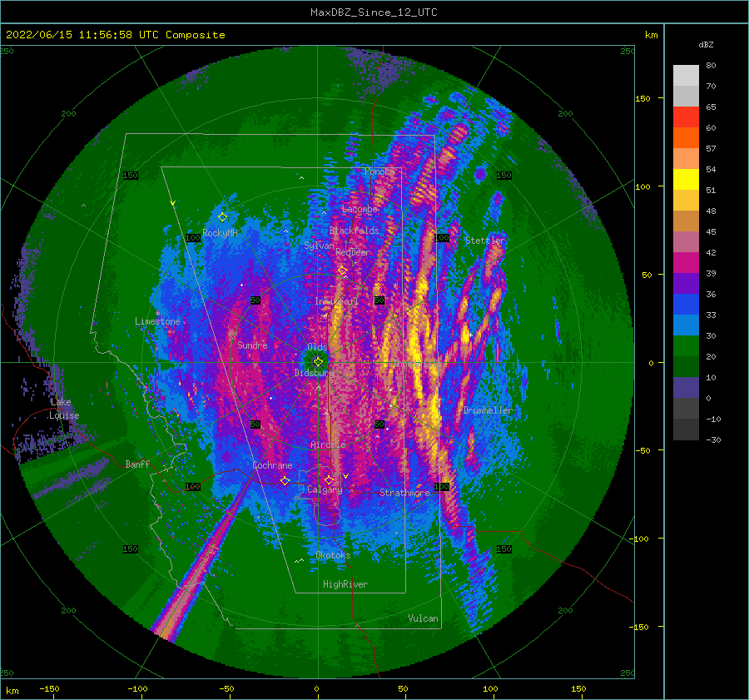Click the 150 km ring label in northeast quadrant
Image resolution: width=749 pixels, height=700 pixels.
coord(504,176)
